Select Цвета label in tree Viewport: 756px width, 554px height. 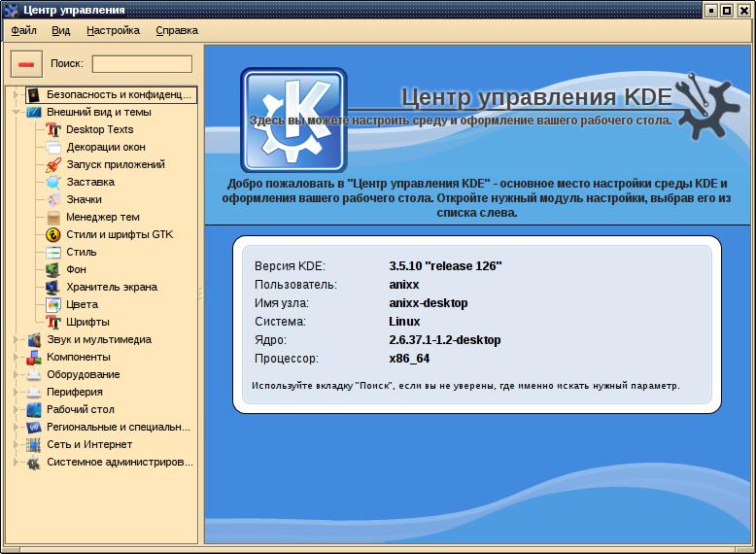82,305
